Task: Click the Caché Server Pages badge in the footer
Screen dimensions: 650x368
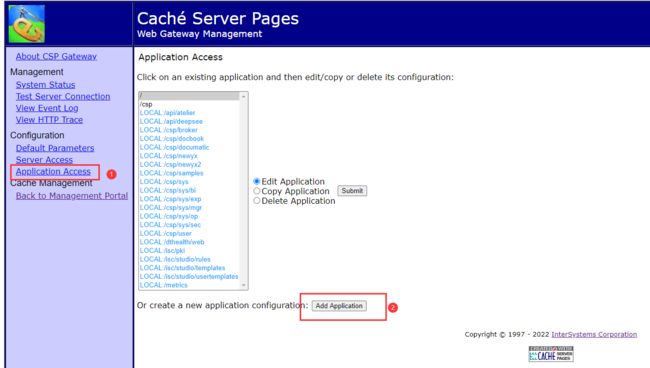Action: 551,354
